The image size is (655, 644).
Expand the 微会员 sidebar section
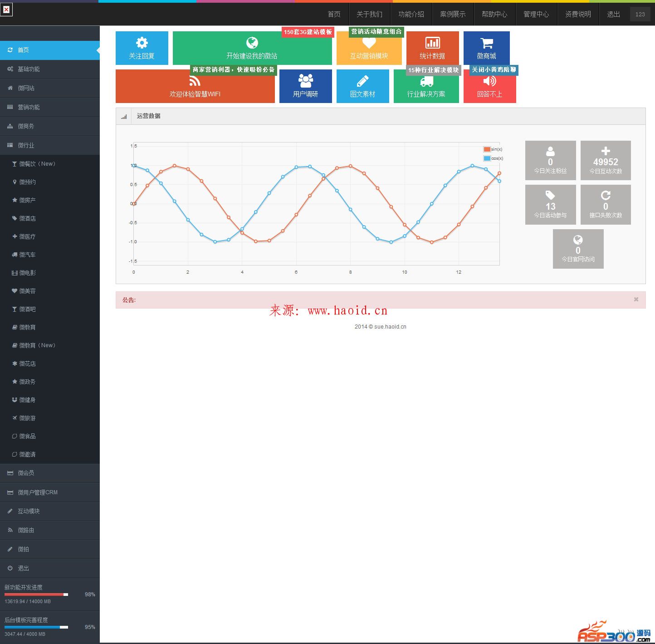point(50,473)
